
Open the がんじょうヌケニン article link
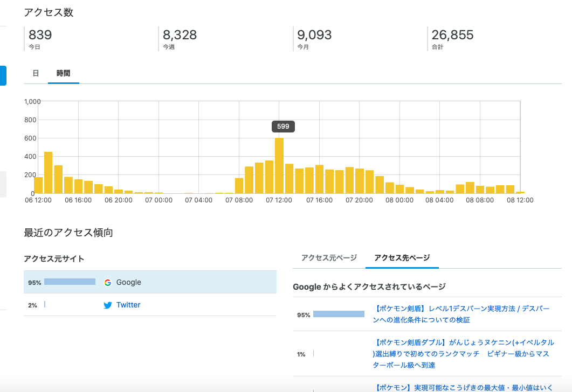point(463,354)
